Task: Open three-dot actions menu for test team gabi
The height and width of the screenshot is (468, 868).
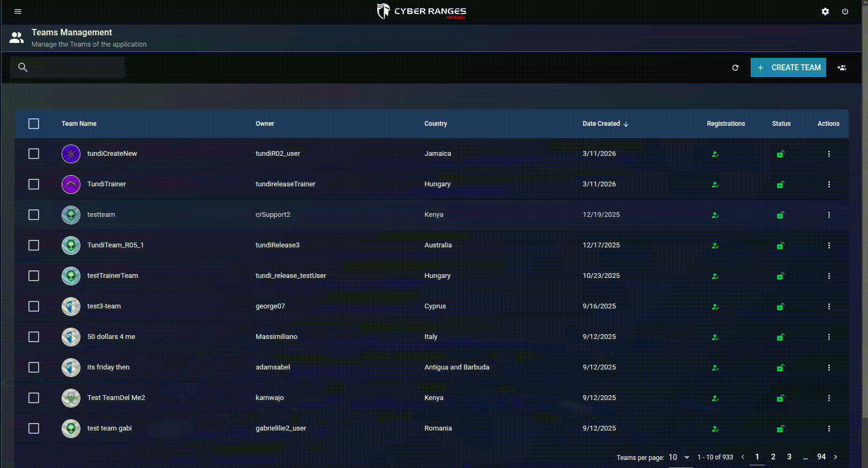Action: pos(829,428)
